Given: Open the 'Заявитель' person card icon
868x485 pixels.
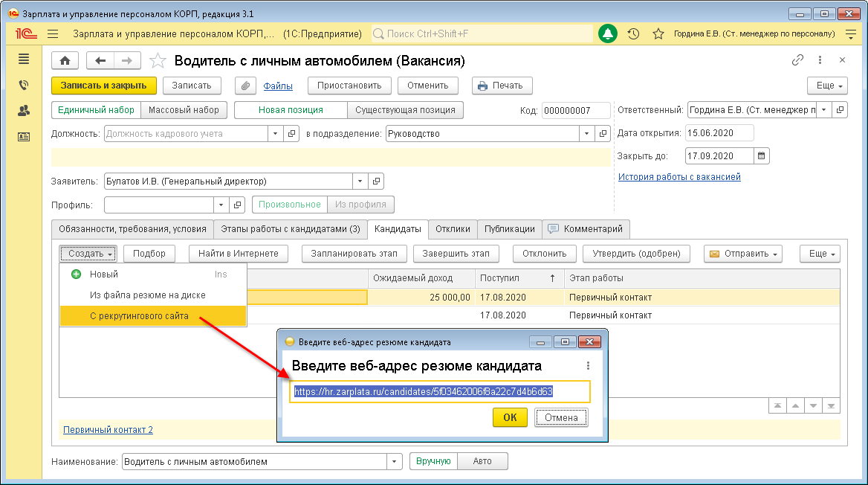Looking at the screenshot, I should [377, 182].
